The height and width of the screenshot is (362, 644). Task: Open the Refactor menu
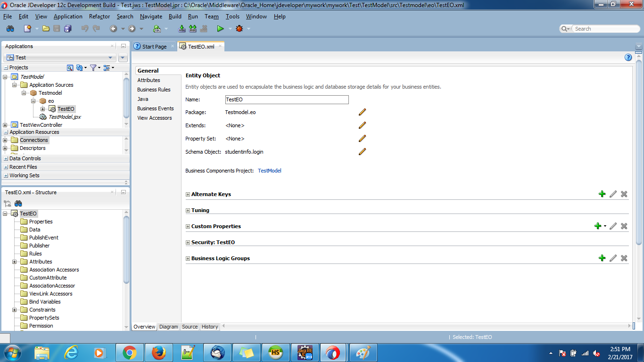point(99,16)
